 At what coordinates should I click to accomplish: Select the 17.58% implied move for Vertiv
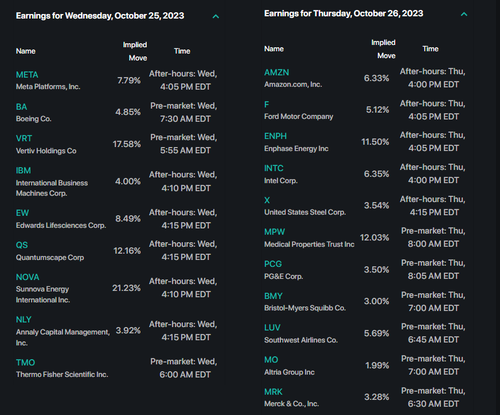click(127, 144)
